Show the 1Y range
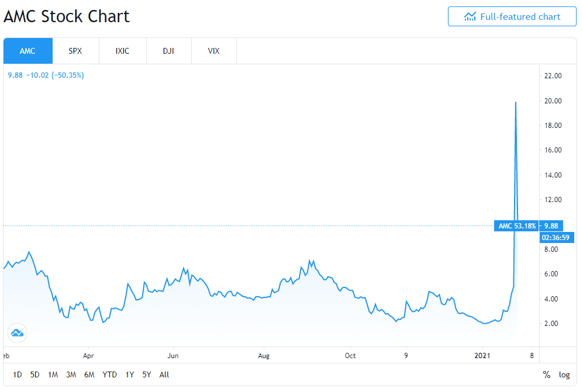The width and height of the screenshot is (583, 392). tap(129, 374)
